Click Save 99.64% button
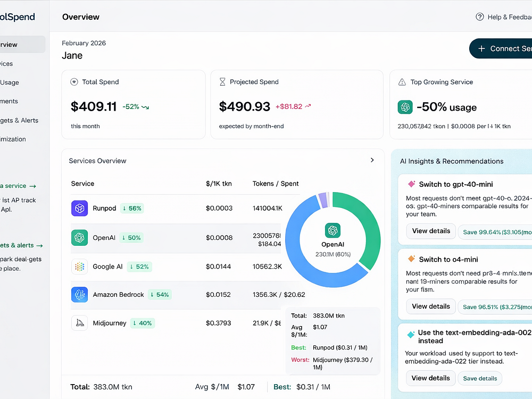532x399 pixels. (x=495, y=232)
